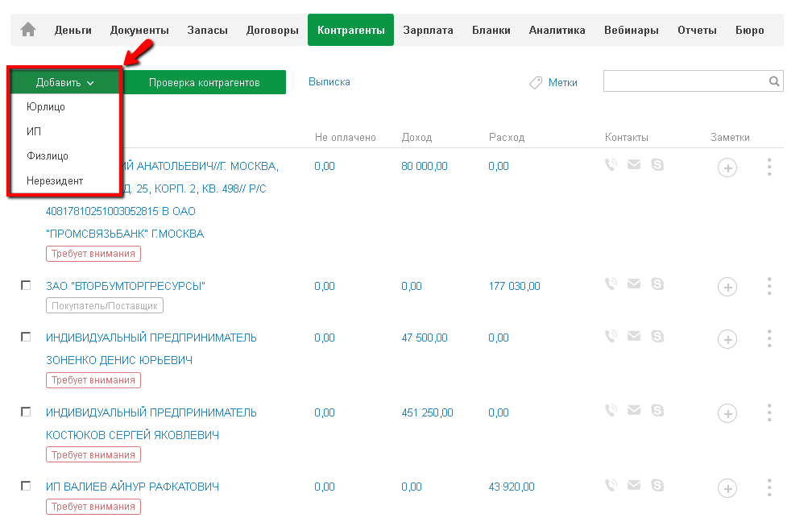Click email icon for ЗАО ВТОРБУМТОРГРЕСУРСЫ

tap(634, 284)
